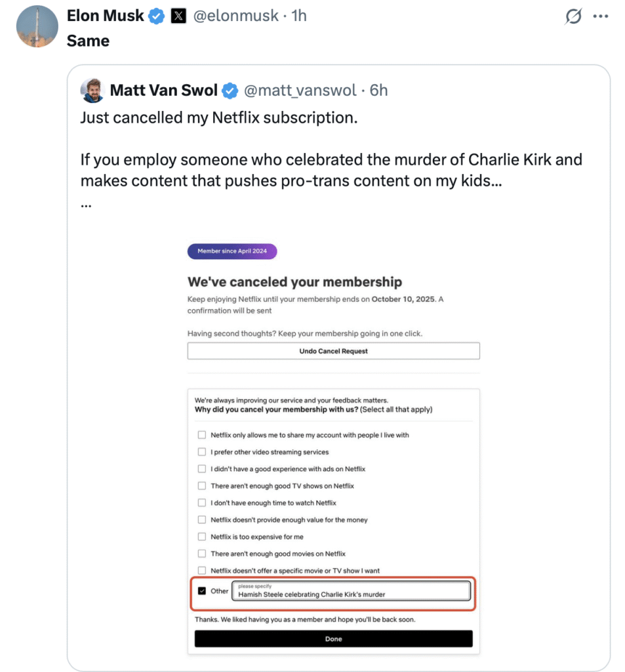
Task: Check 'I don't have enough time' option
Action: coord(202,503)
